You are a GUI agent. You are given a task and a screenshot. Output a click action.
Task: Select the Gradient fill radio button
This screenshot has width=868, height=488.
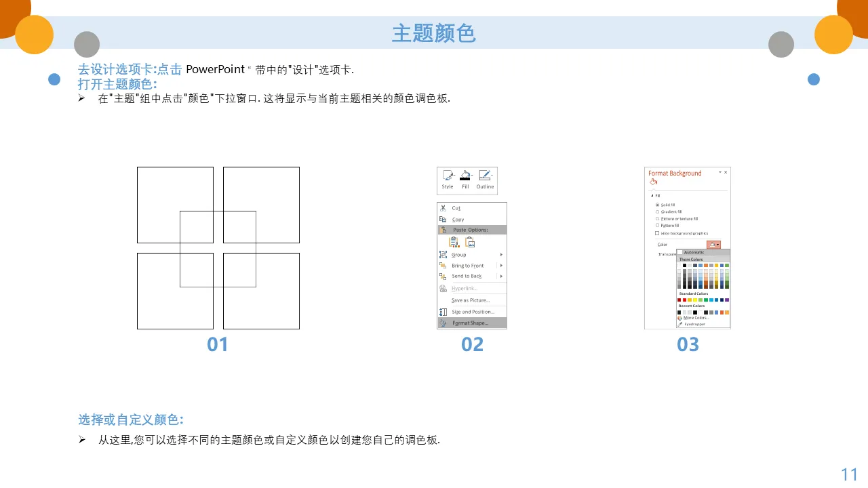[x=657, y=211]
